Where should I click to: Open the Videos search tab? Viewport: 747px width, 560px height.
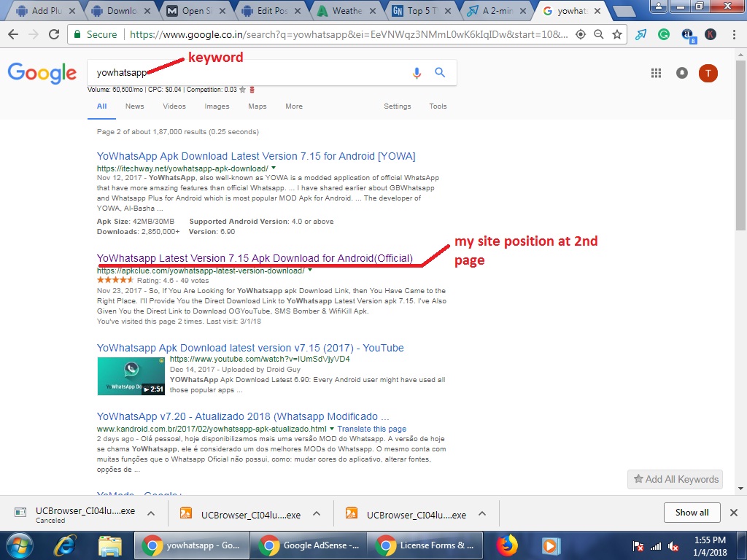click(x=174, y=106)
